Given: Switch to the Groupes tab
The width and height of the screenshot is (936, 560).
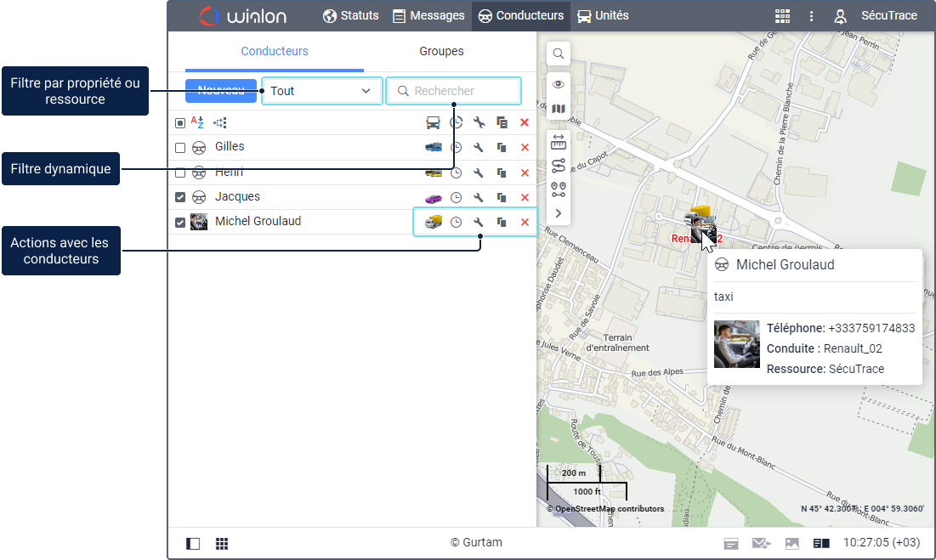Looking at the screenshot, I should pos(441,52).
